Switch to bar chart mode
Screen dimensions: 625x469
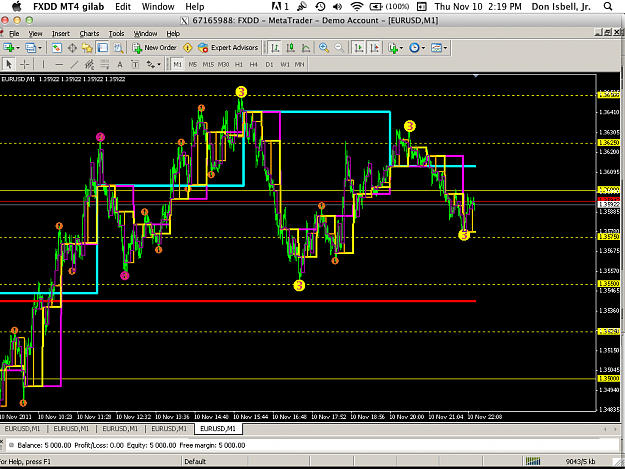tap(275, 48)
